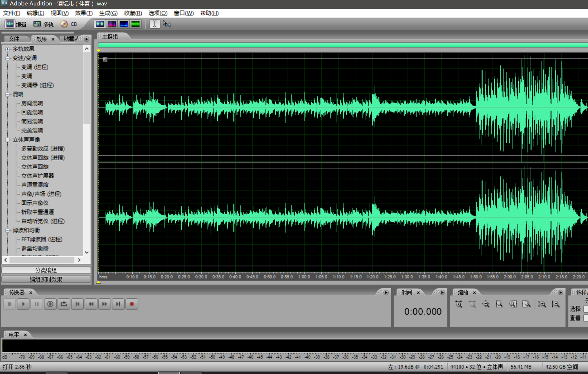Click the effects list scroll-right arrow
The image size is (588, 374).
[79, 260]
